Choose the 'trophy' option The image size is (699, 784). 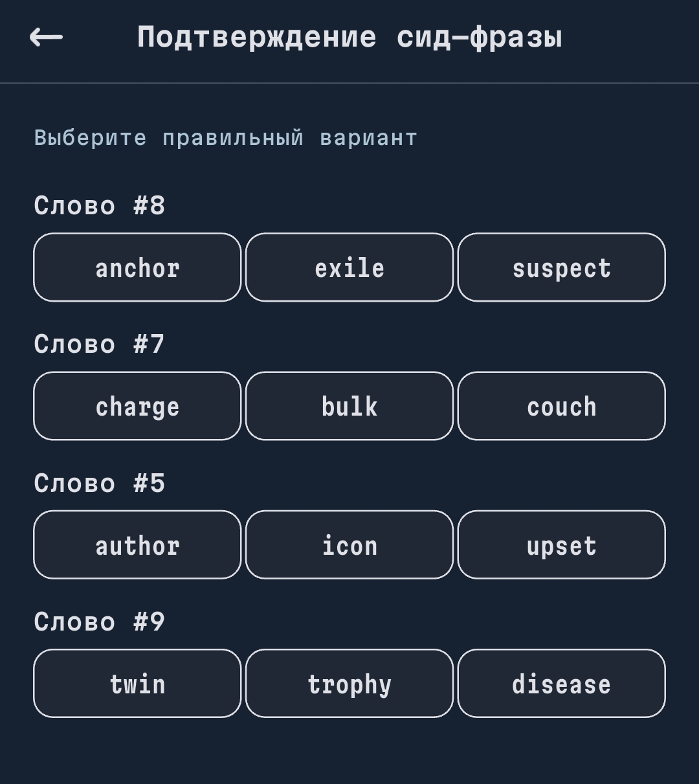[349, 683]
